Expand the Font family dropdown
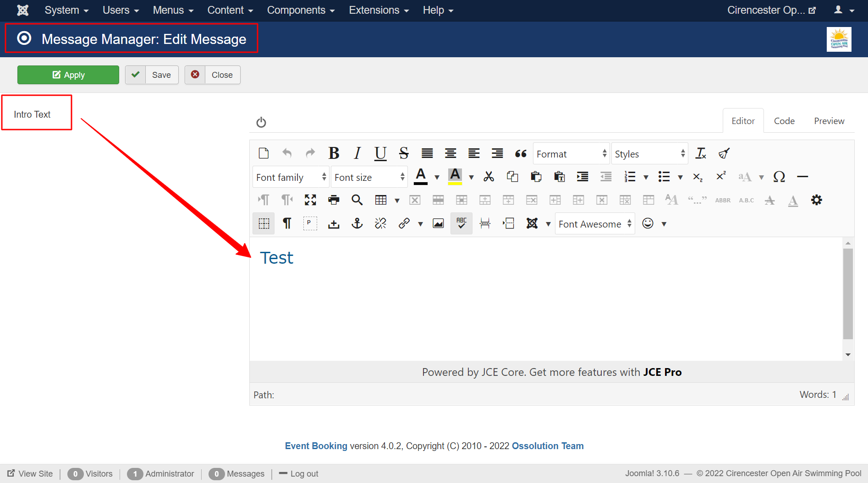The width and height of the screenshot is (868, 483). pyautogui.click(x=291, y=177)
